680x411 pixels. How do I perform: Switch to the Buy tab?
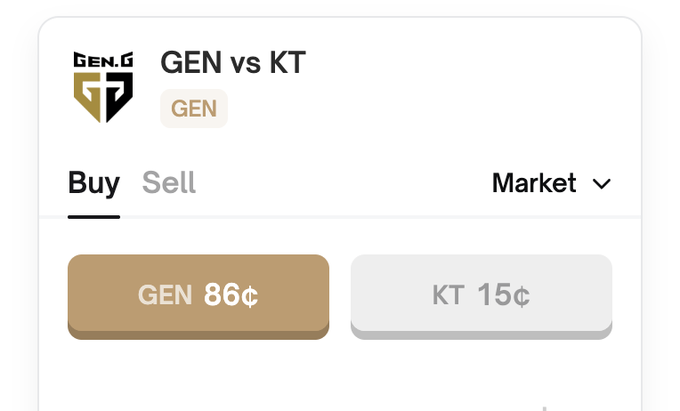[x=94, y=183]
